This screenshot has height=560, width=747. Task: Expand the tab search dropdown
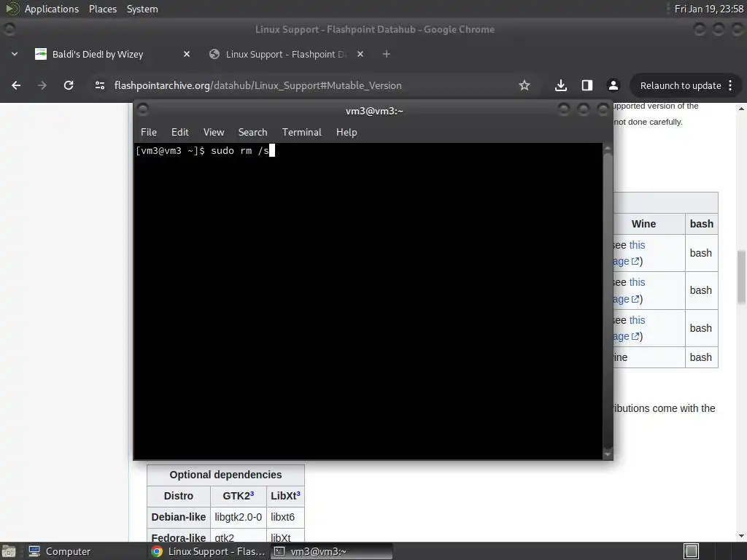pos(15,54)
